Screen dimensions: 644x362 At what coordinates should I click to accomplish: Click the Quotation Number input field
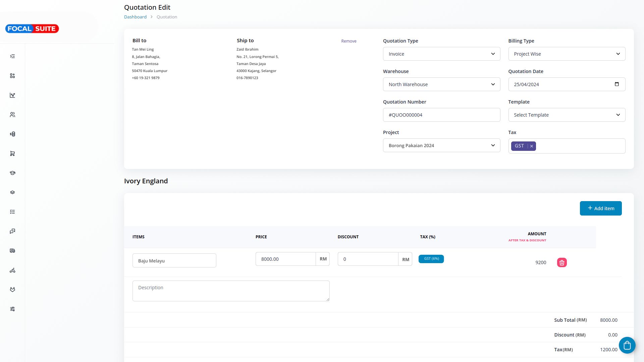point(441,115)
